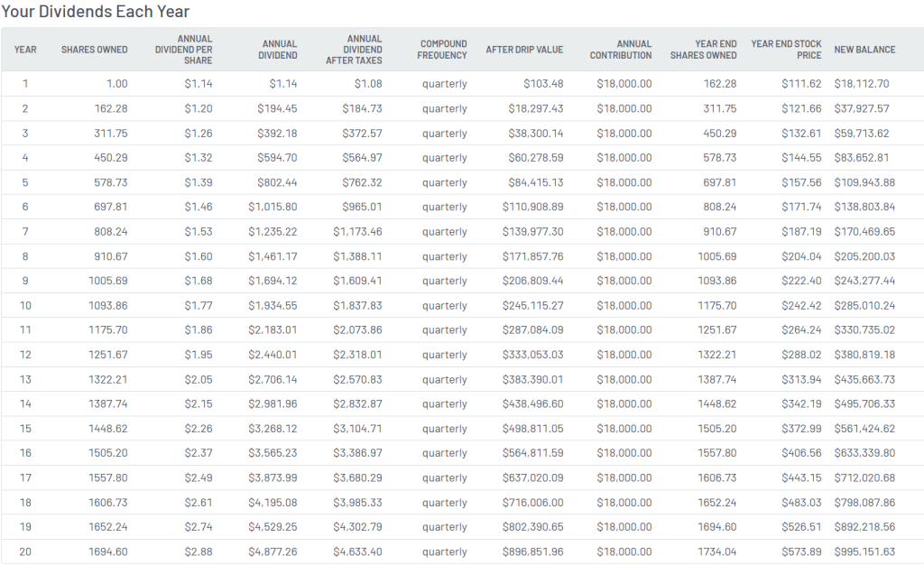Select new balance $435,663.73
Viewport: 924px width, 565px height.
click(x=864, y=379)
